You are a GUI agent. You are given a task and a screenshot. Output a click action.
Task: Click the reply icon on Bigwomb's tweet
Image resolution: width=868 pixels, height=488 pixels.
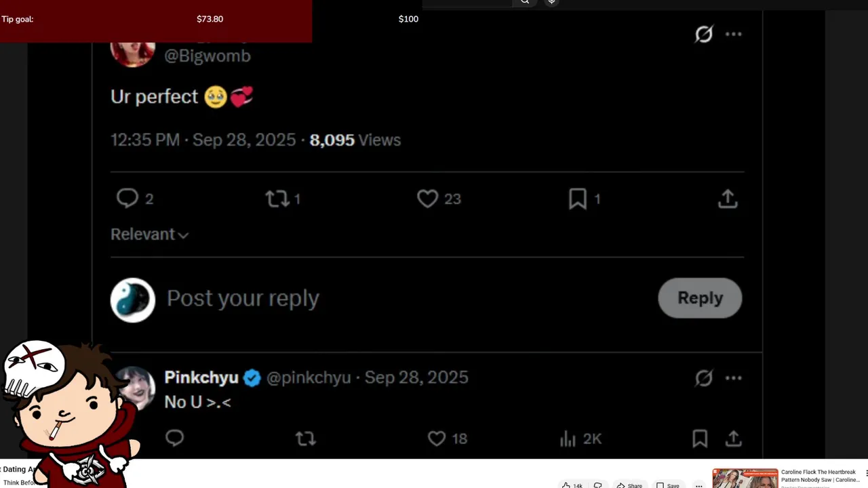click(127, 198)
